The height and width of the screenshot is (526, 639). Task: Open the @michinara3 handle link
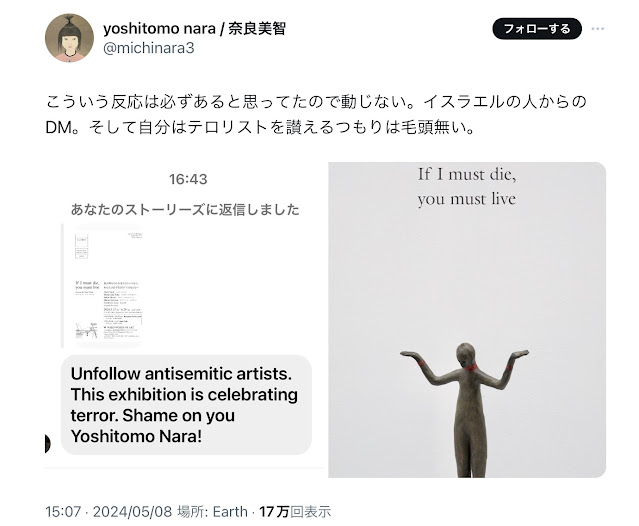pos(149,48)
